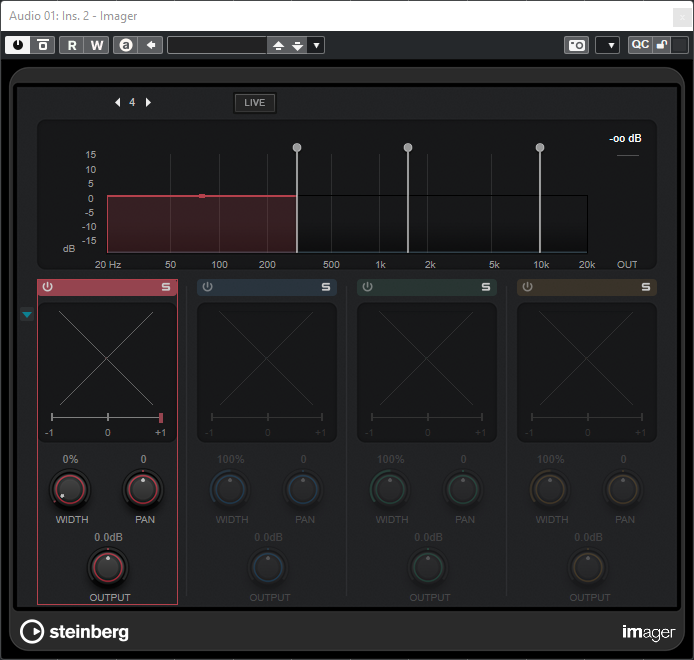Click band 1 correlation meter red marker
694x660 pixels.
click(x=161, y=417)
